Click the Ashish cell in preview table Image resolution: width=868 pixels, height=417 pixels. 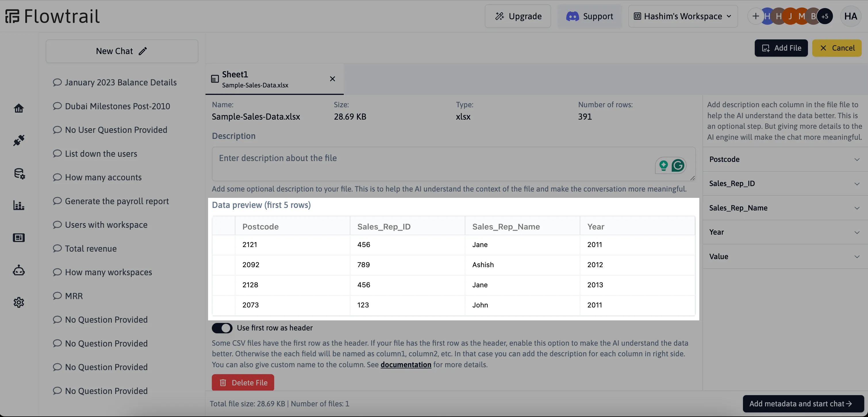522,265
